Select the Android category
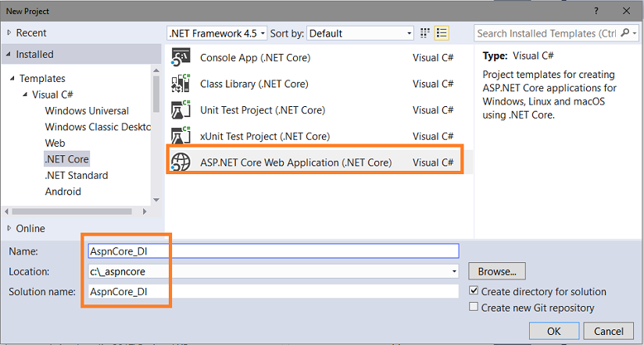 tap(63, 191)
